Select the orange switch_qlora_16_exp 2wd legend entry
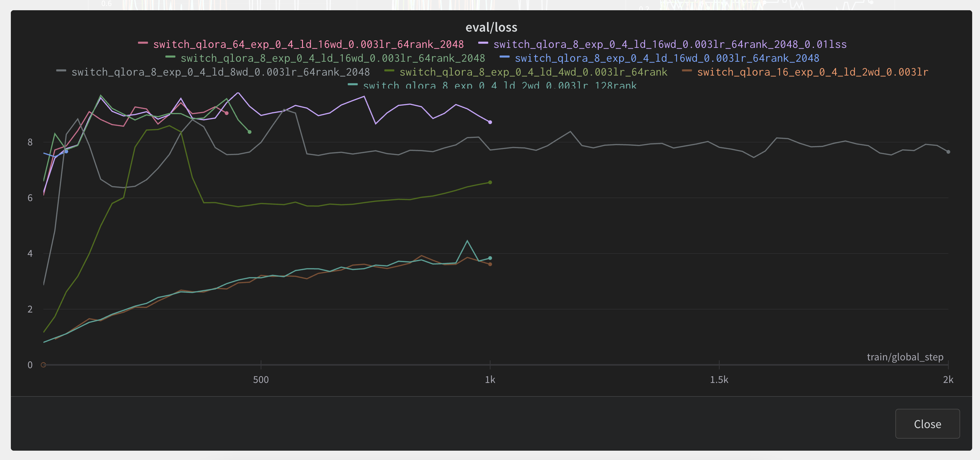Image resolution: width=980 pixels, height=460 pixels. [x=812, y=72]
